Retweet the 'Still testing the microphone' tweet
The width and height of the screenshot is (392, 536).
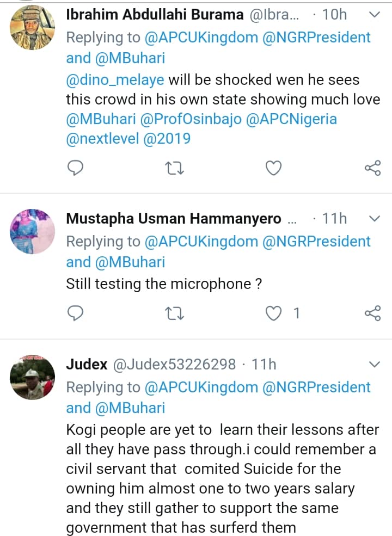point(175,313)
